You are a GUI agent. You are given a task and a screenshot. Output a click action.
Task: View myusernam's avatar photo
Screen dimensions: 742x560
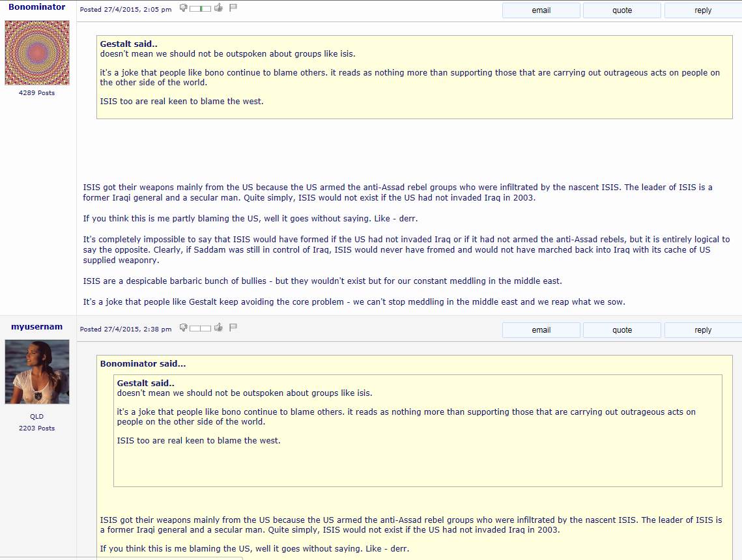pyautogui.click(x=37, y=372)
